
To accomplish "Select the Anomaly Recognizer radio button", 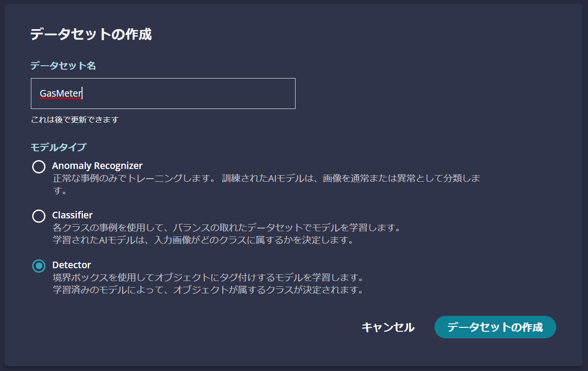I will tap(39, 167).
